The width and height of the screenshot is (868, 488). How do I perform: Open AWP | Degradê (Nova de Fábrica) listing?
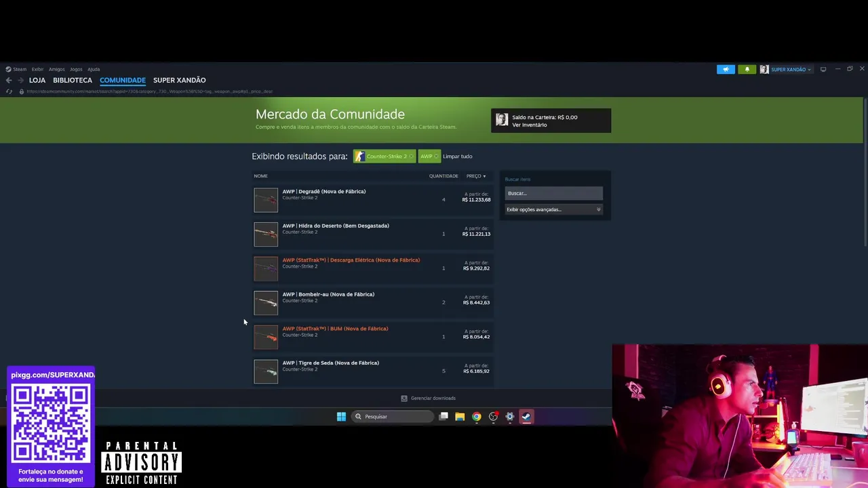[x=324, y=192]
